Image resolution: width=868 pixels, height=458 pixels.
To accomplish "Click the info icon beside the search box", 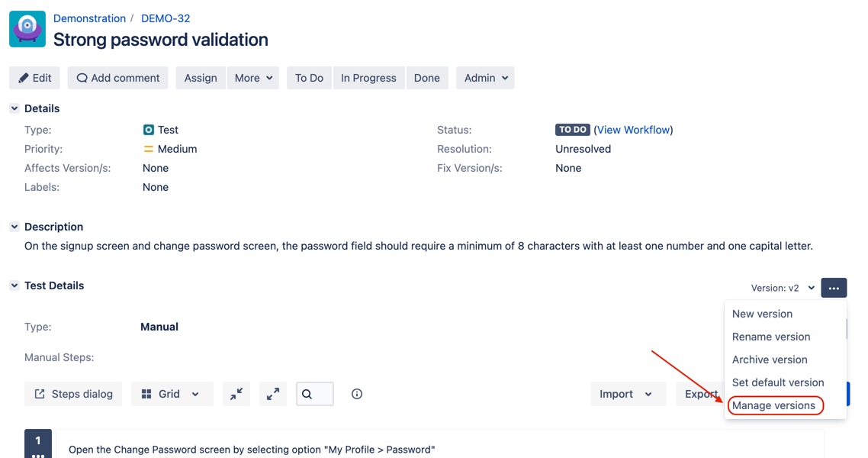I will coord(356,394).
